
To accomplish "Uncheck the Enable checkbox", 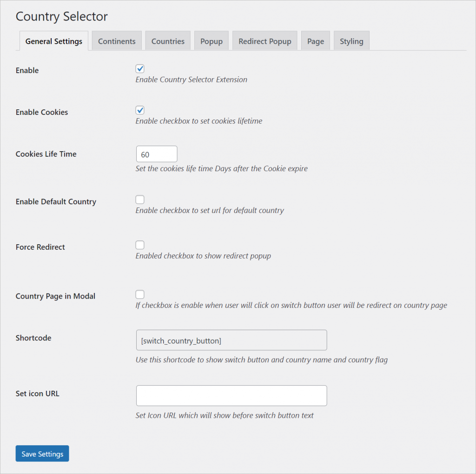I will pyautogui.click(x=140, y=68).
